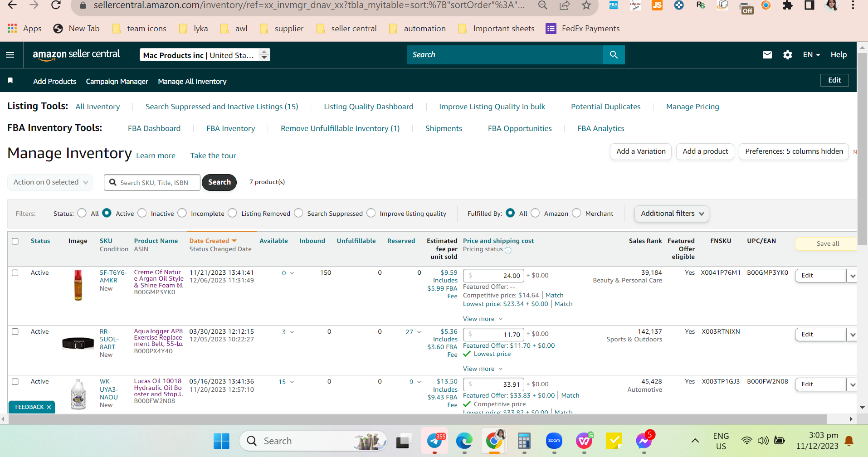The height and width of the screenshot is (457, 868).
Task: Click the Creme Of Nature product thumbnail
Action: click(78, 285)
